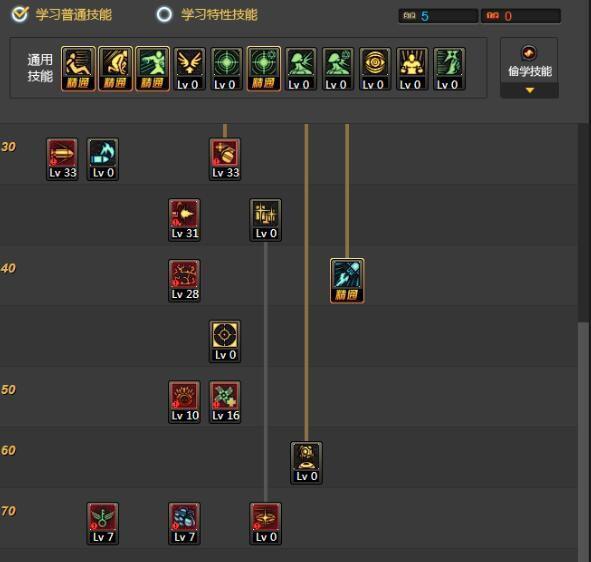
Task: Select the winged Lv 7 skill icon
Action: [x=103, y=524]
